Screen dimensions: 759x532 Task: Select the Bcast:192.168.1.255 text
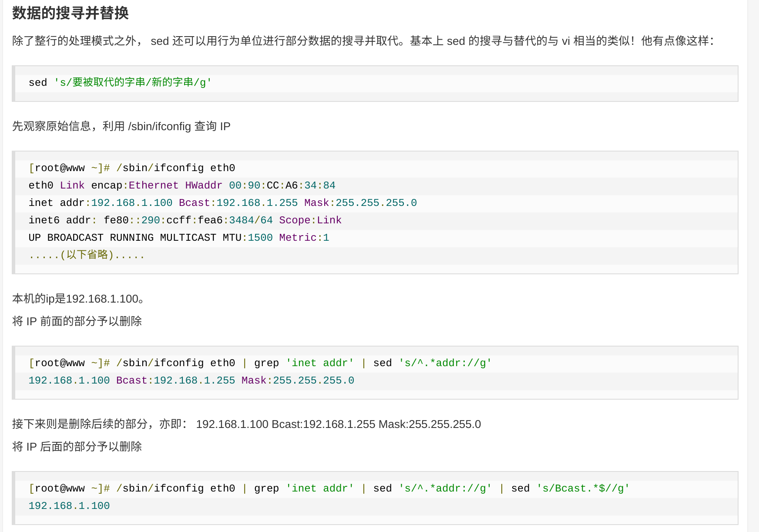tap(238, 202)
